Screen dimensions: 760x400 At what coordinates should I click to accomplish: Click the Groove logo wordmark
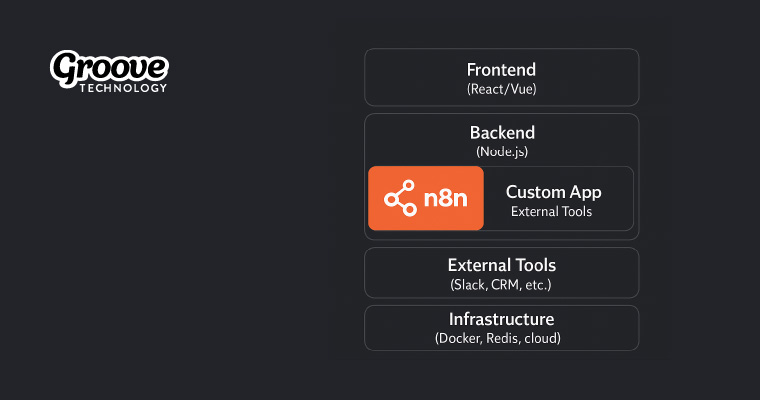(x=110, y=68)
